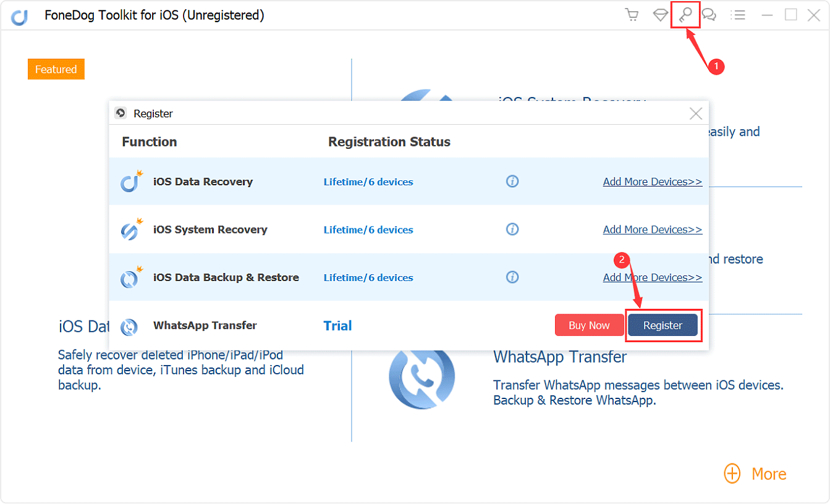830x504 pixels.
Task: Open the hamburger menu icon in title bar
Action: [x=737, y=15]
